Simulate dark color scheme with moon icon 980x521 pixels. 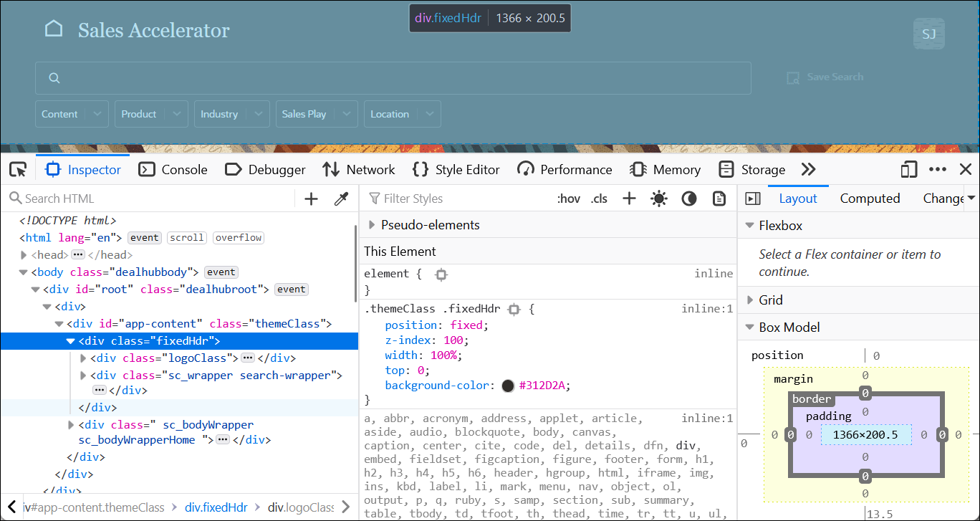[689, 198]
